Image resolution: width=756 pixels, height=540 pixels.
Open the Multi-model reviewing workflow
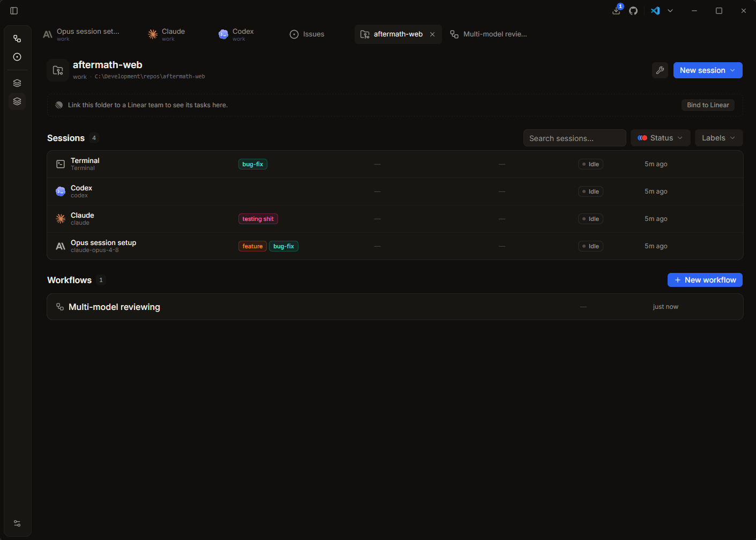pos(395,307)
